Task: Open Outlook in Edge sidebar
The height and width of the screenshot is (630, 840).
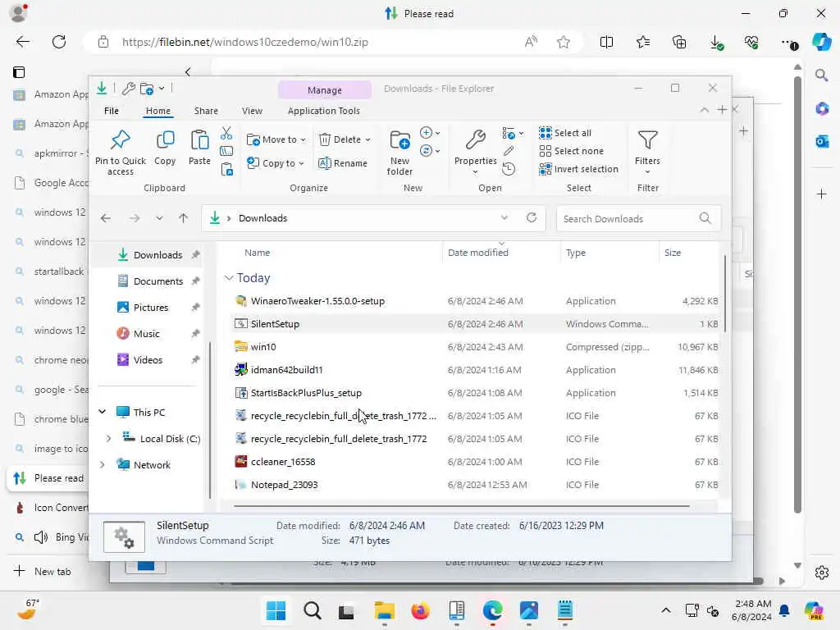Action: [822, 141]
